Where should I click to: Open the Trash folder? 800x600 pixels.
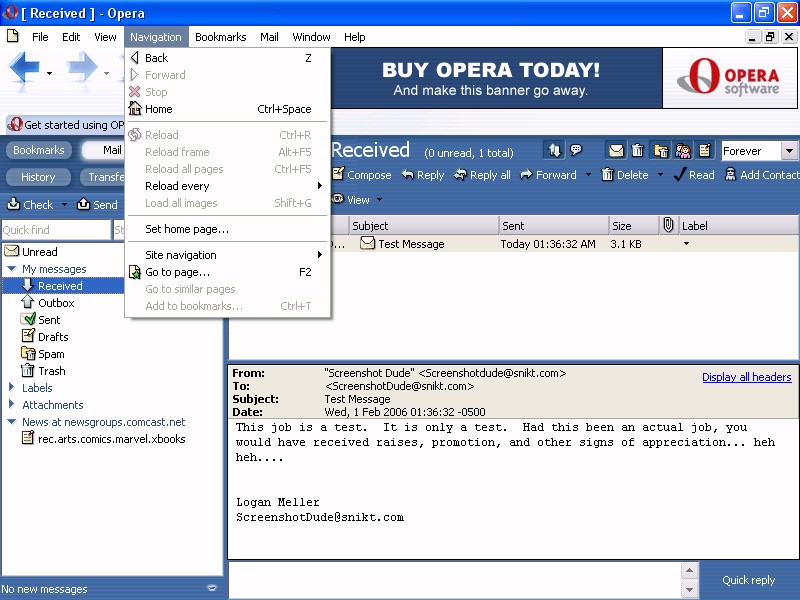click(43, 370)
